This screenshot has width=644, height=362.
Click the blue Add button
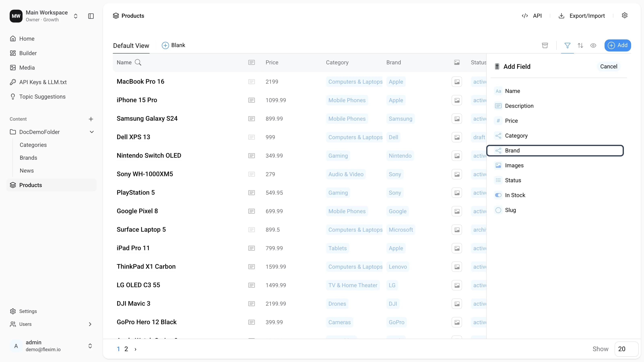[617, 45]
